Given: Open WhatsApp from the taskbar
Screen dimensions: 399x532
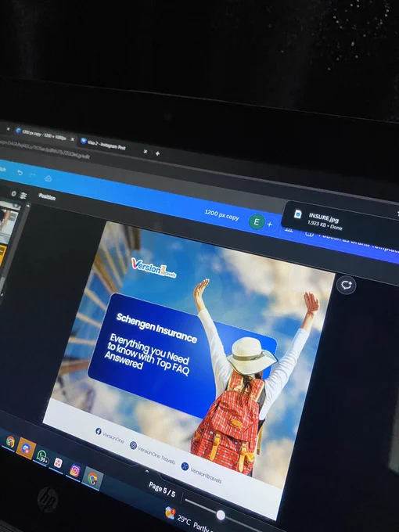Looking at the screenshot, I should pos(42,457).
